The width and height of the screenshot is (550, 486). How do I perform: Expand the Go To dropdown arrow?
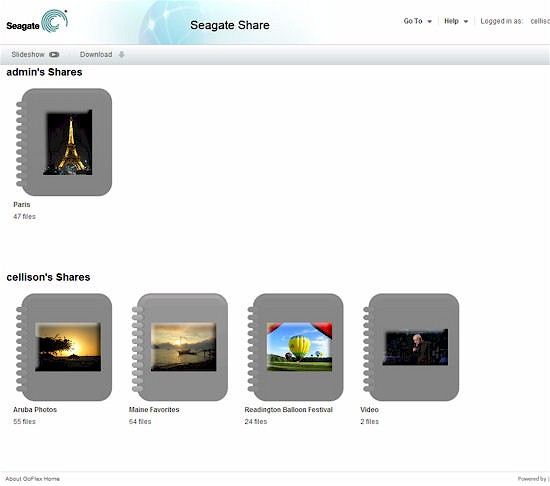[x=429, y=21]
